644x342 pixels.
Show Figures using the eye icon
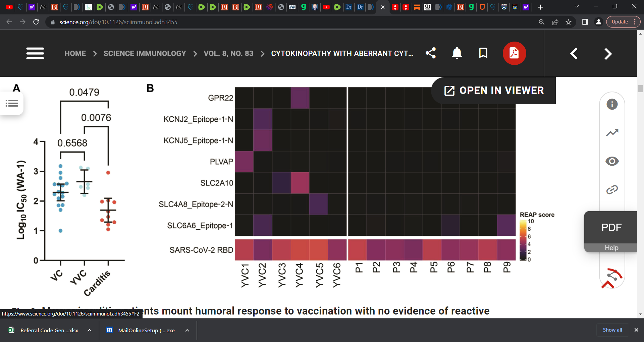point(612,161)
